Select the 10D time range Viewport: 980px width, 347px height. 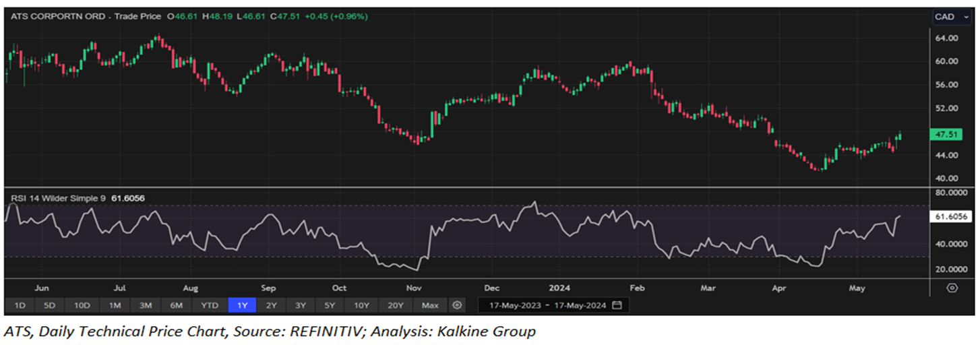(82, 305)
